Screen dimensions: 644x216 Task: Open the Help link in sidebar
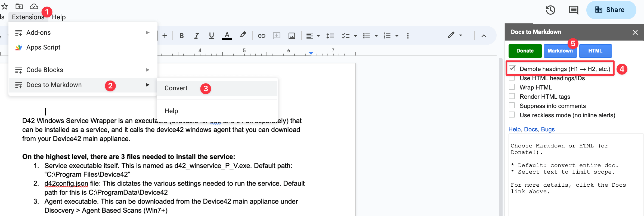click(x=515, y=129)
